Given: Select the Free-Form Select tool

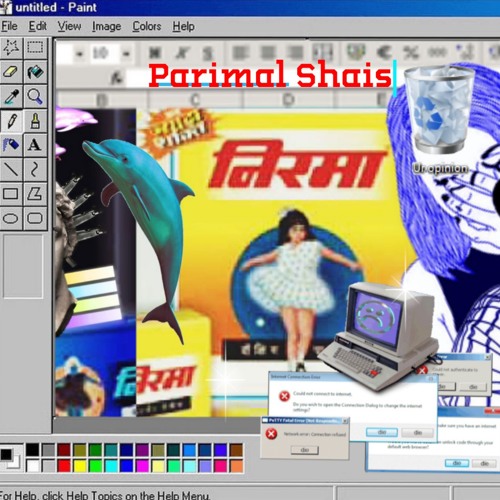Looking at the screenshot, I should [11, 48].
